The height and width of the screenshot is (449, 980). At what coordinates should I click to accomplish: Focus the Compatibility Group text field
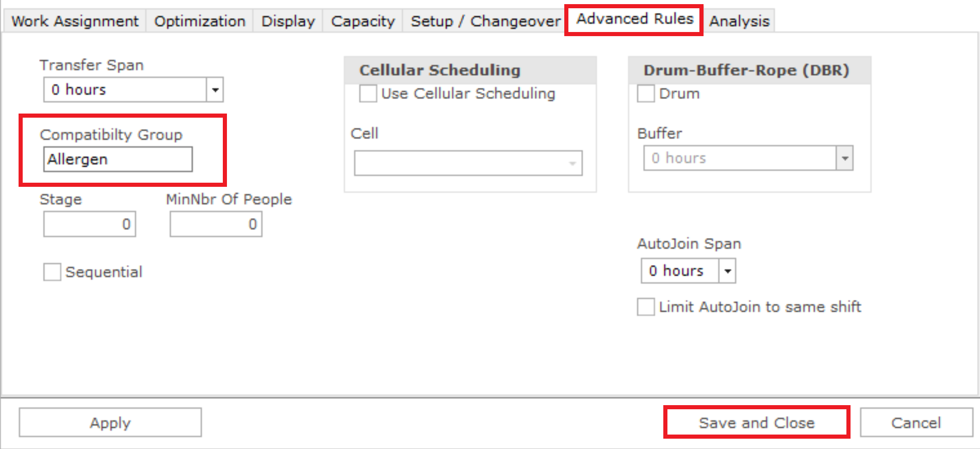pos(118,159)
